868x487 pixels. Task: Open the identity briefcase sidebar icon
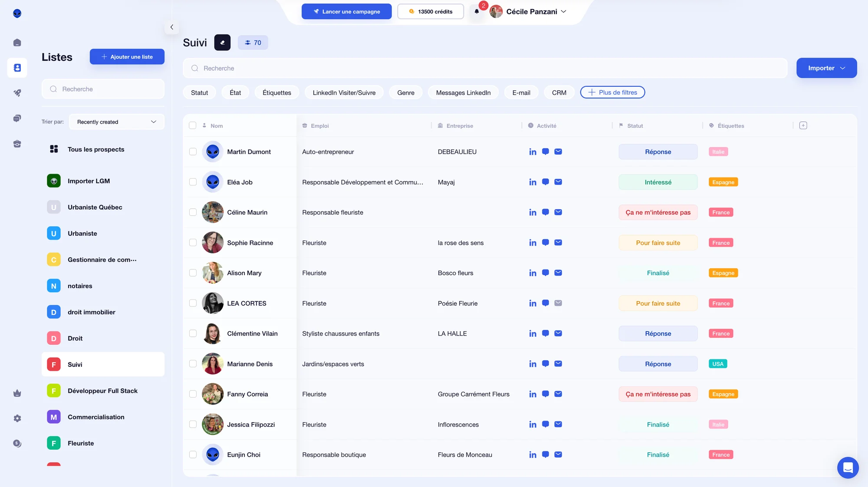tap(17, 144)
